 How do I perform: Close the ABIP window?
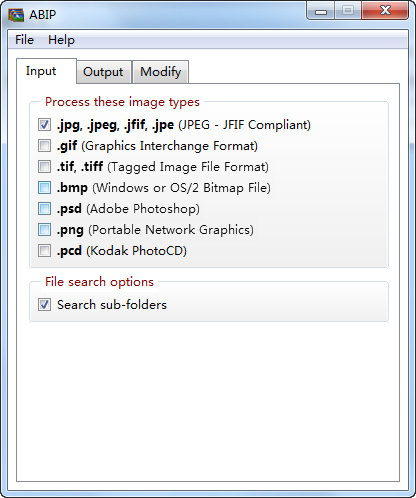(x=385, y=11)
